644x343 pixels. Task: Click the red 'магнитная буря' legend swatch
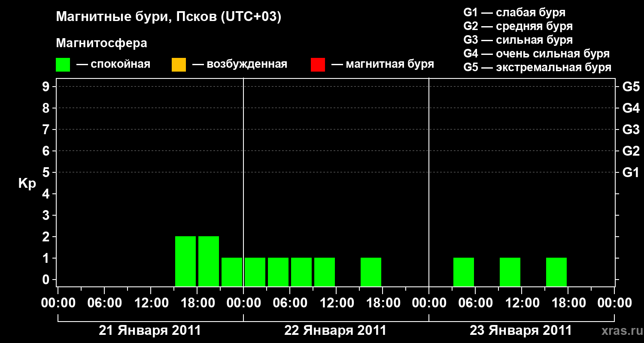tap(318, 65)
